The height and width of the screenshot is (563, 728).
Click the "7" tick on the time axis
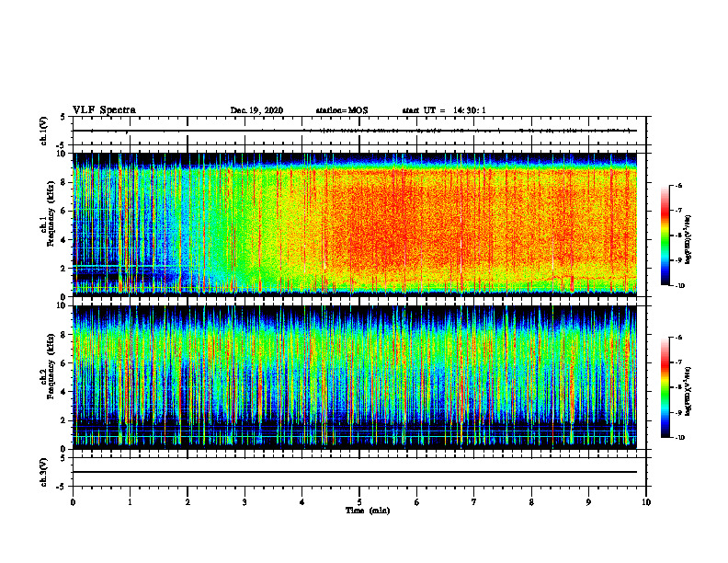pos(474,502)
